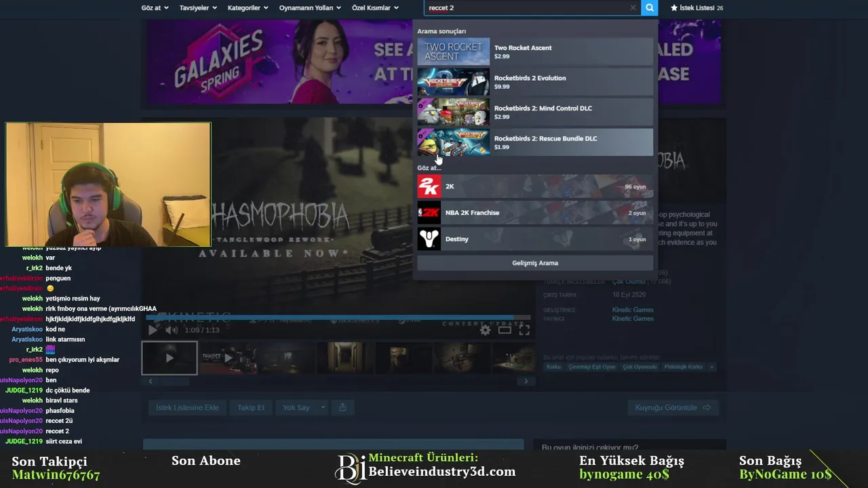868x488 pixels.
Task: Expand the Yok Say dropdown arrow
Action: point(323,407)
